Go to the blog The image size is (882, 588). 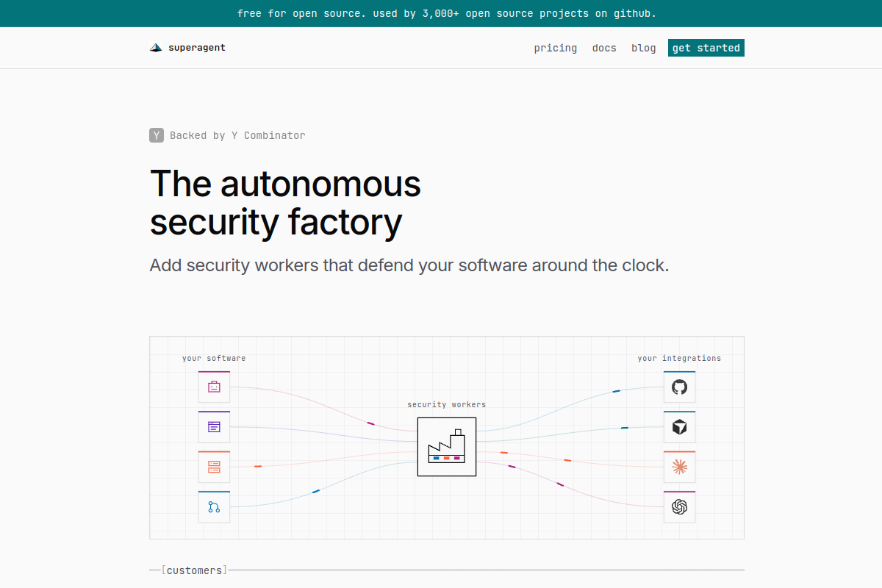(x=644, y=48)
